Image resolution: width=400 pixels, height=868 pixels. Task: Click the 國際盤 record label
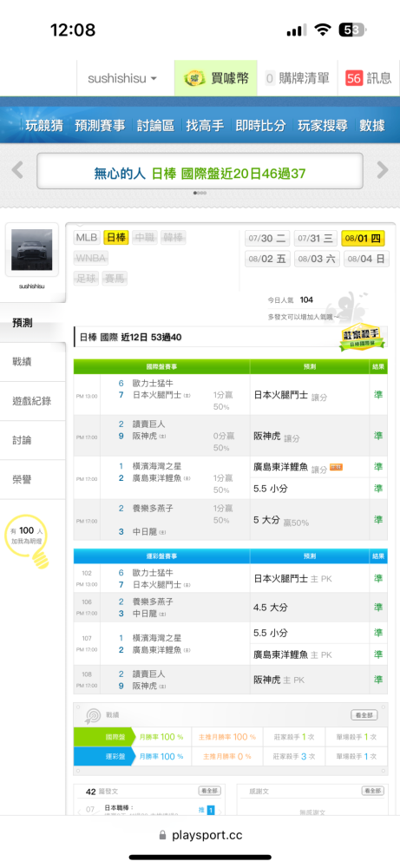click(103, 737)
